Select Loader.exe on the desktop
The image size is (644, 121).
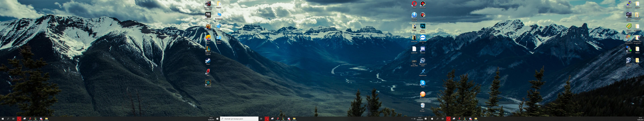click(x=423, y=16)
